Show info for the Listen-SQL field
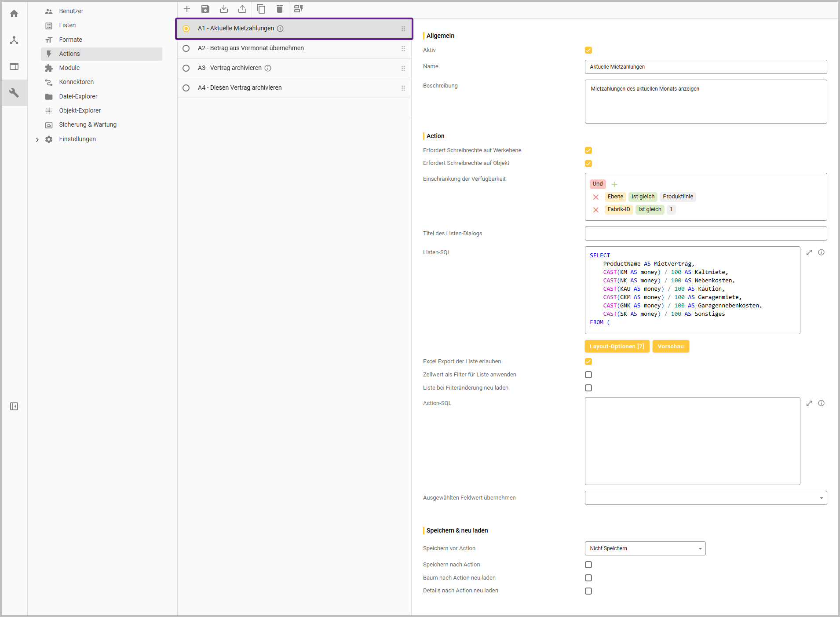The height and width of the screenshot is (617, 840). click(822, 252)
